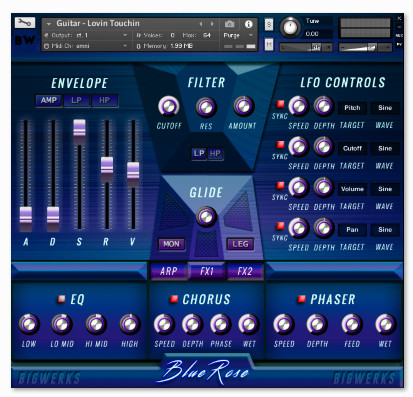The width and height of the screenshot is (413, 397).
Task: Open the Pitch target dropdown
Action: coord(352,108)
